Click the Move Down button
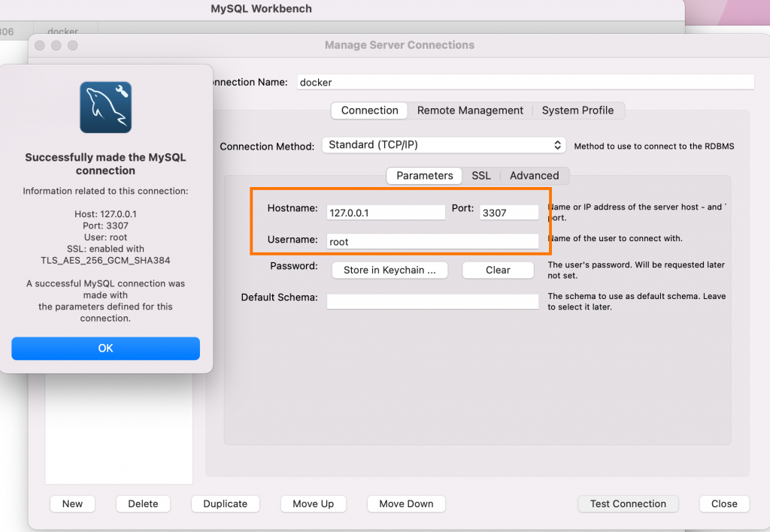Screen dimensions: 770x532 (x=406, y=504)
